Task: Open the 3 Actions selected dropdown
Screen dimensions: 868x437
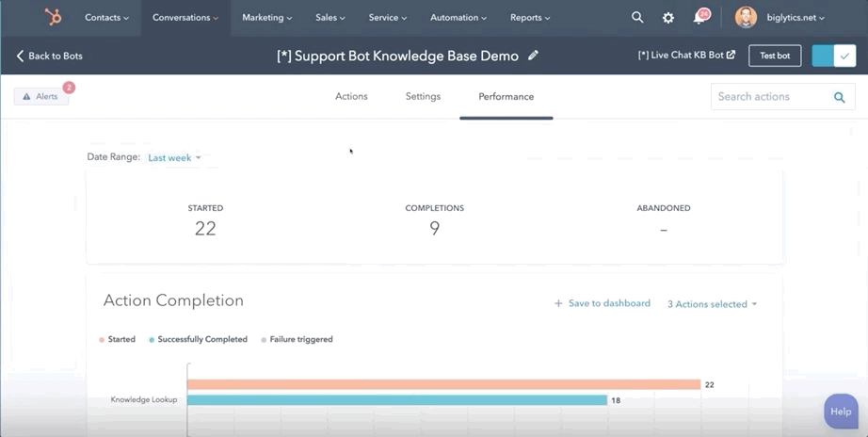Action: click(712, 304)
